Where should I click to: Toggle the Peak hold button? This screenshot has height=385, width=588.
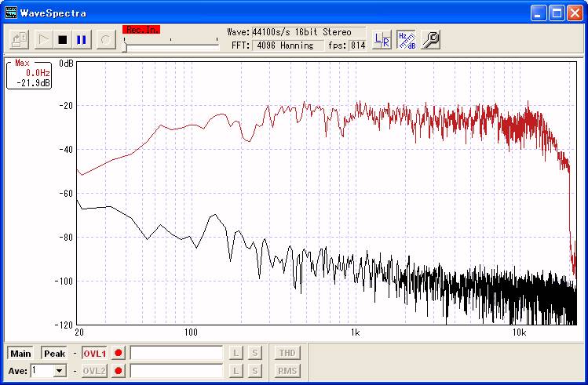54,353
